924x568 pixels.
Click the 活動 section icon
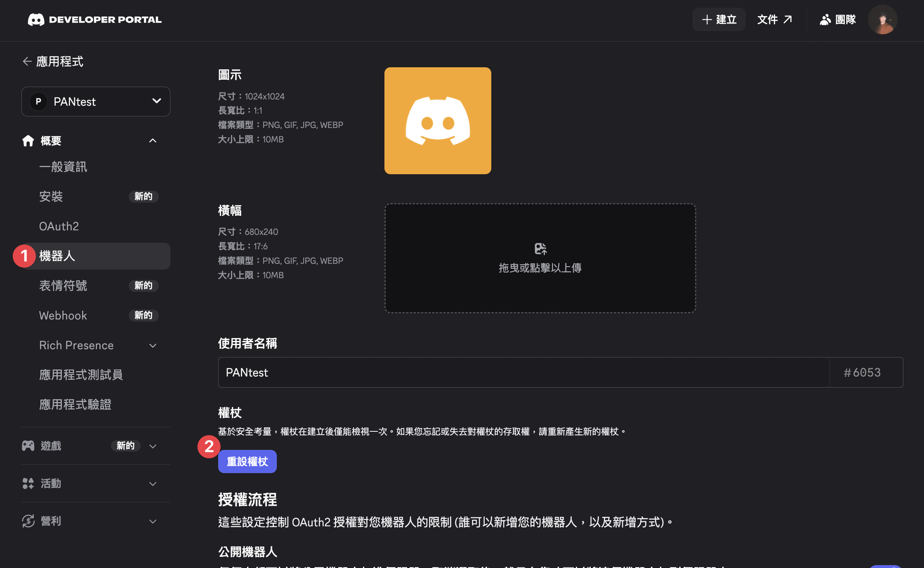(x=28, y=483)
